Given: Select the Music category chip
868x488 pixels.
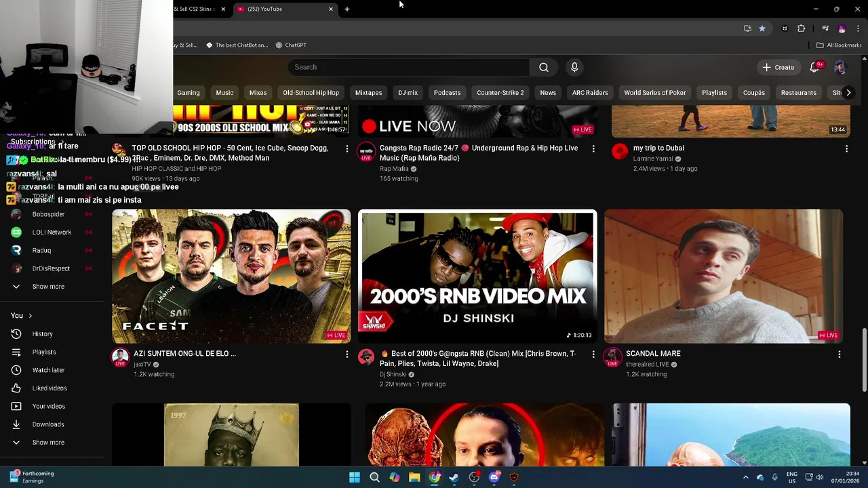Looking at the screenshot, I should (224, 93).
